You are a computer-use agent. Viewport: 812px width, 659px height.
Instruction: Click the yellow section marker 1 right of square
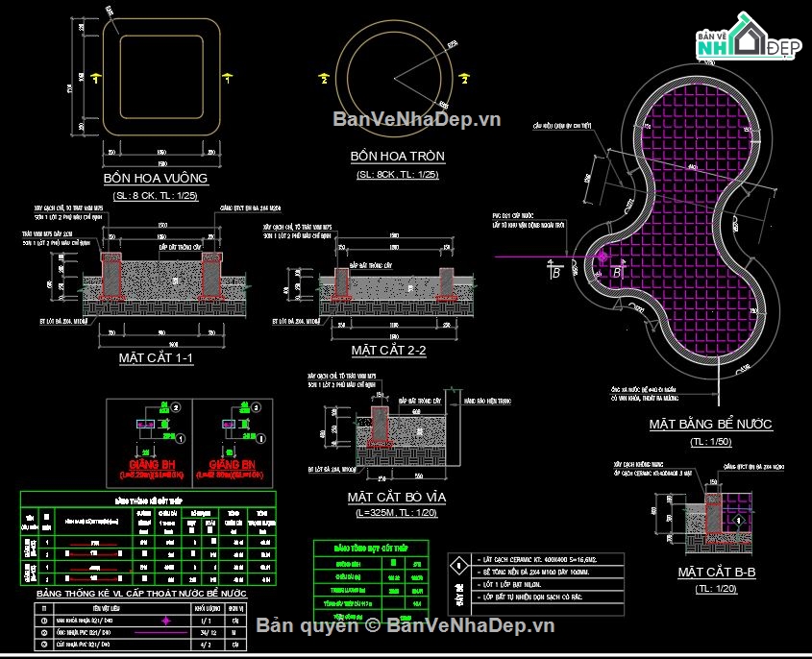226,75
